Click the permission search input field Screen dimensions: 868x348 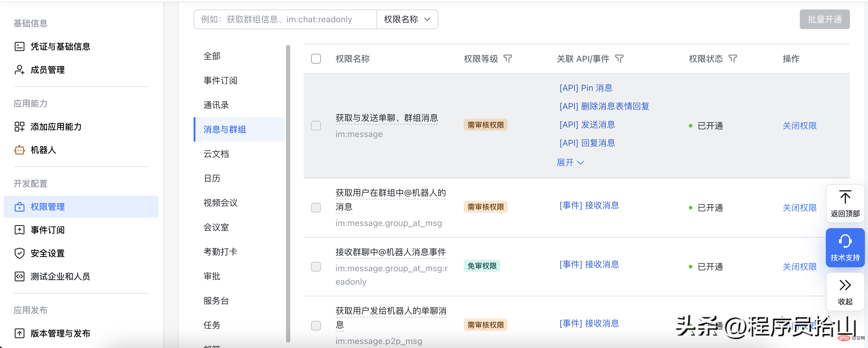point(285,19)
